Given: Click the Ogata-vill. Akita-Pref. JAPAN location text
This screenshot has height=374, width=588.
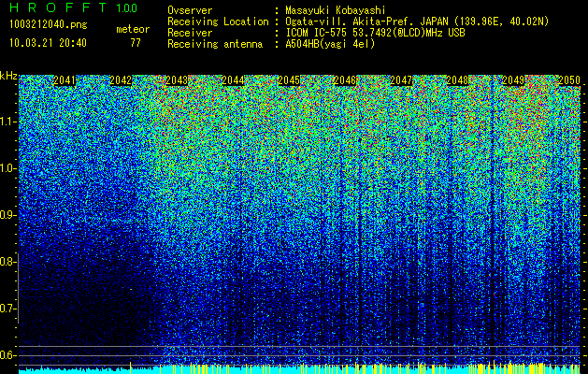Looking at the screenshot, I should [417, 22].
